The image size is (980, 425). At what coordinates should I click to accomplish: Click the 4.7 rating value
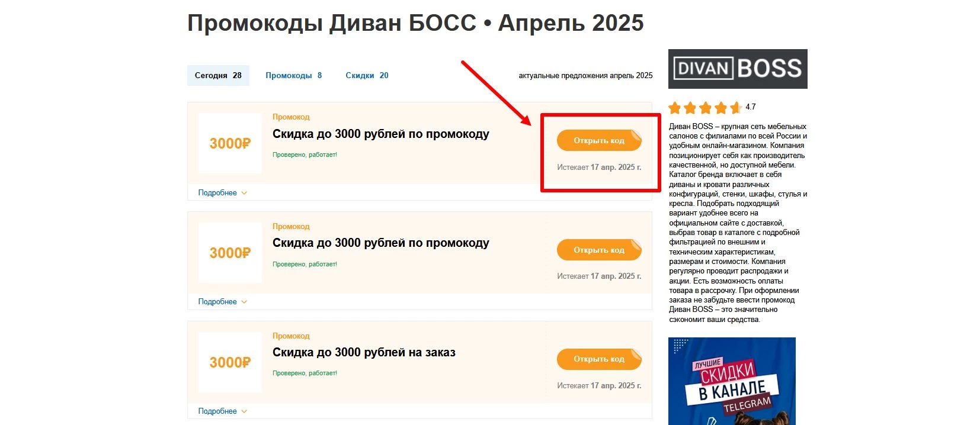click(x=750, y=108)
